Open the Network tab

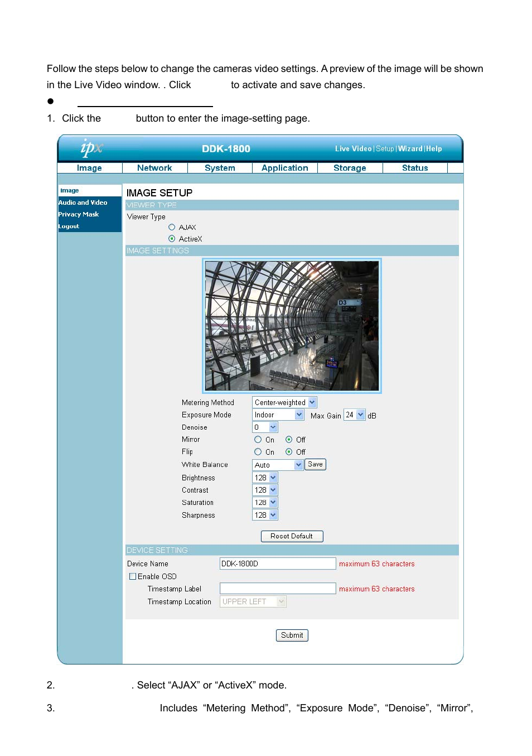(x=154, y=168)
